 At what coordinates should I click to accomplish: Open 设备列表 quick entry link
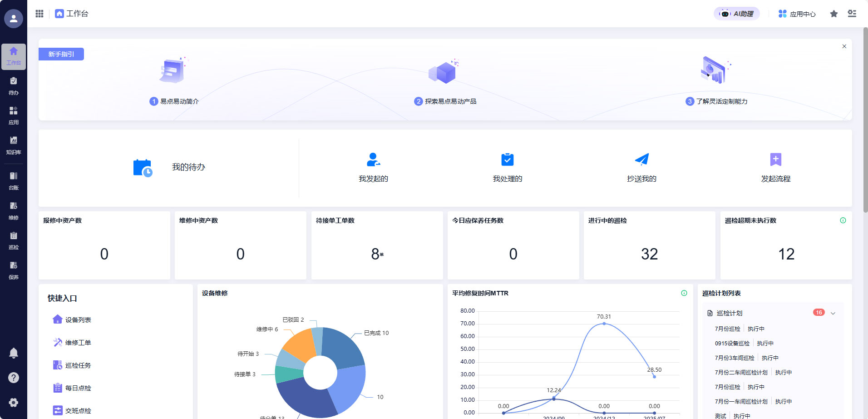point(78,320)
